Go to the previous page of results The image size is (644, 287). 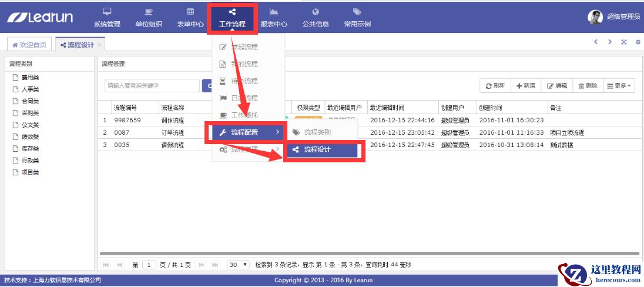coord(119,265)
